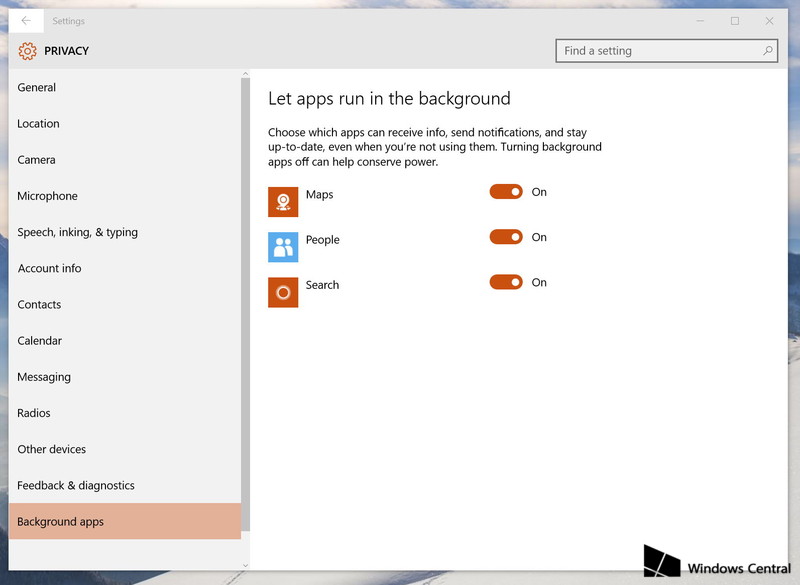Click the magnifier icon in search box

[768, 51]
